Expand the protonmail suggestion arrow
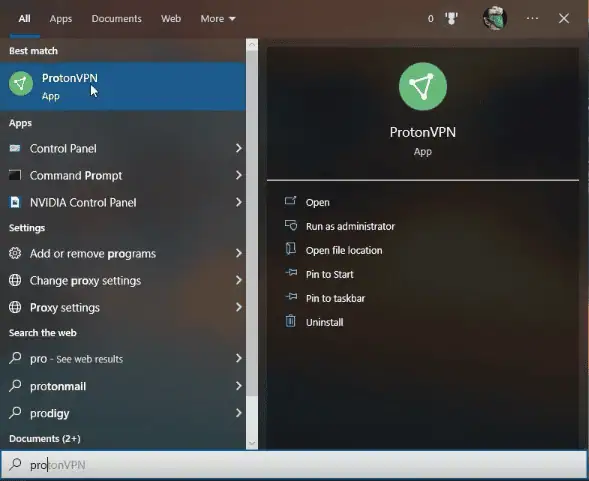589x481 pixels. (239, 386)
